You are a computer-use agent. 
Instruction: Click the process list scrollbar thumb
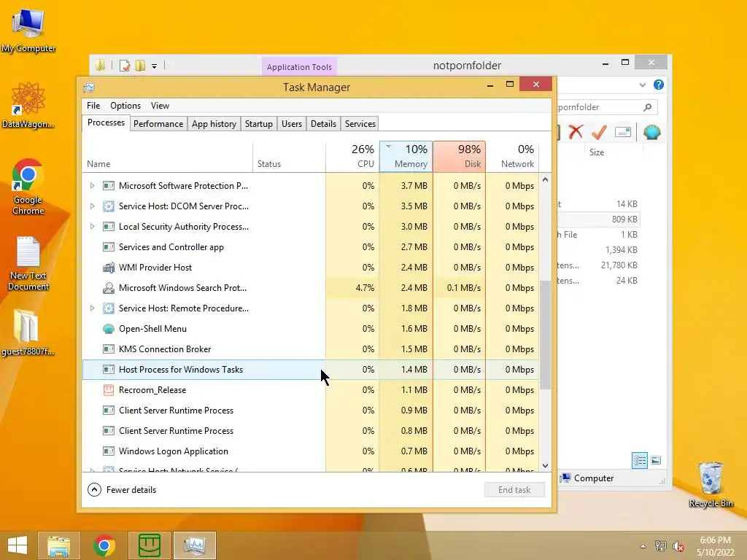point(546,335)
